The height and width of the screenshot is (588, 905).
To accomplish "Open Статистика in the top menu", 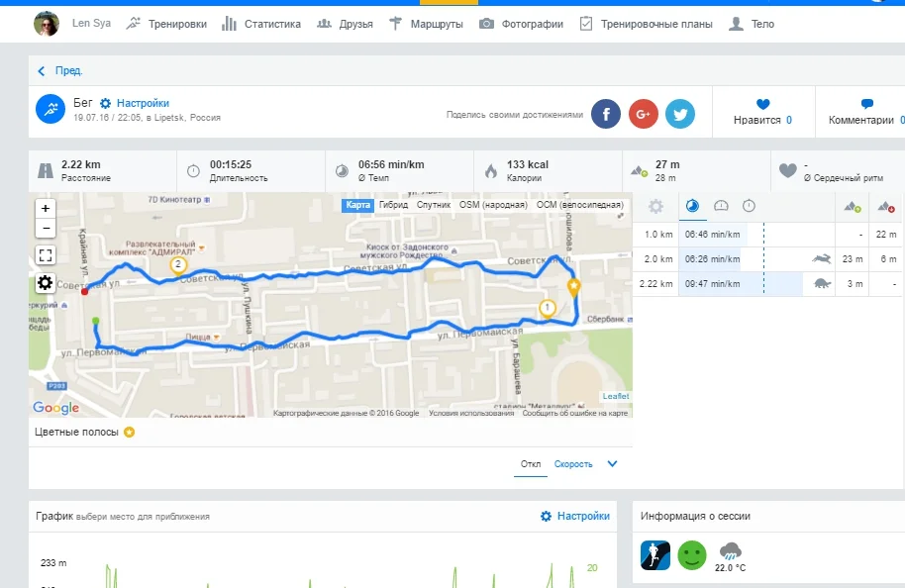I will 261,24.
